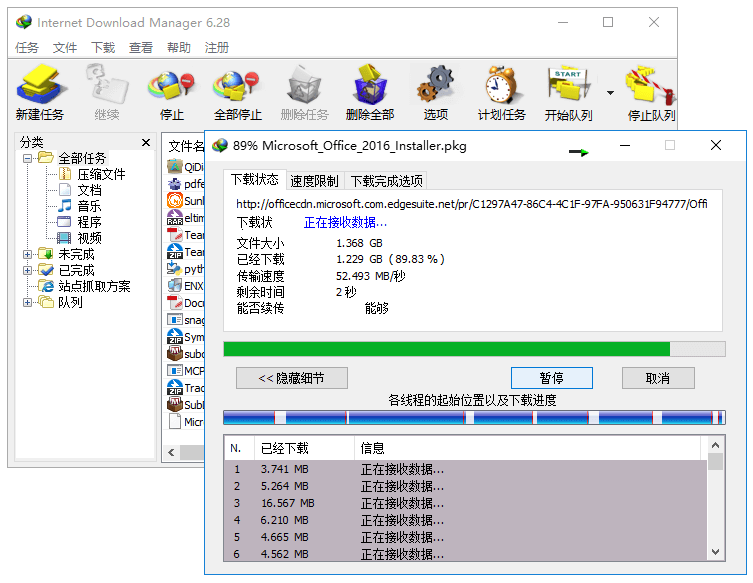The height and width of the screenshot is (583, 753).
Task: Click the 开始队列 start queue icon
Action: click(568, 84)
